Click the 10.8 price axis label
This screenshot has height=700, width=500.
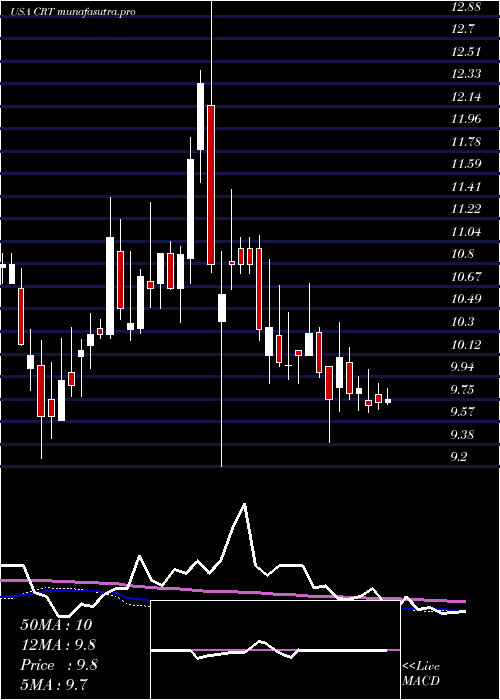point(463,254)
